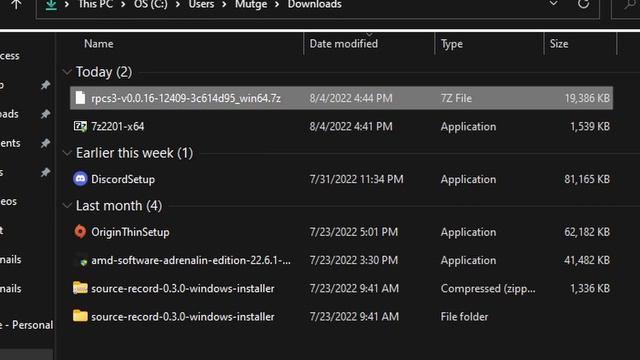The width and height of the screenshot is (640, 360).
Task: Select the source-record file folder icon
Action: pyautogui.click(x=80, y=316)
